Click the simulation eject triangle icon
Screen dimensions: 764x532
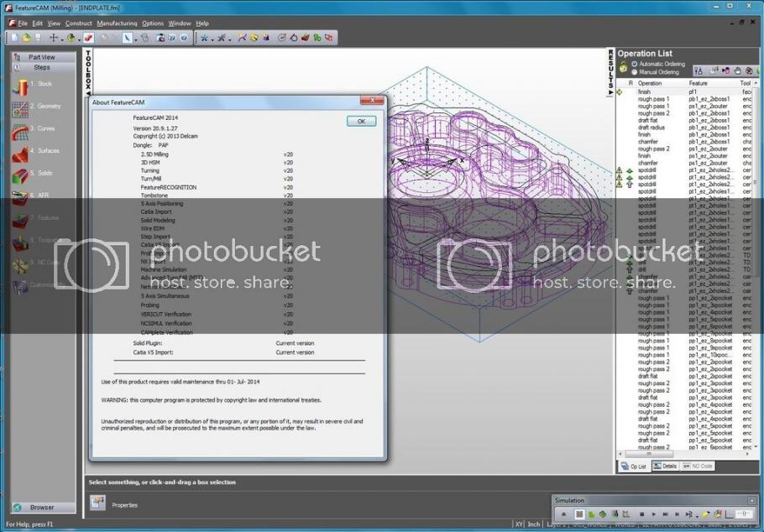pos(563,514)
